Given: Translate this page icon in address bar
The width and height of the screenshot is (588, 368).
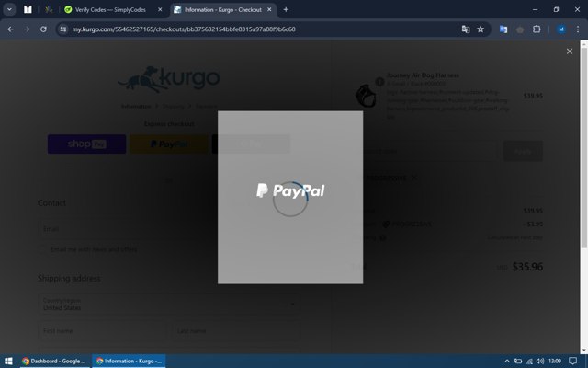Looking at the screenshot, I should [466, 29].
